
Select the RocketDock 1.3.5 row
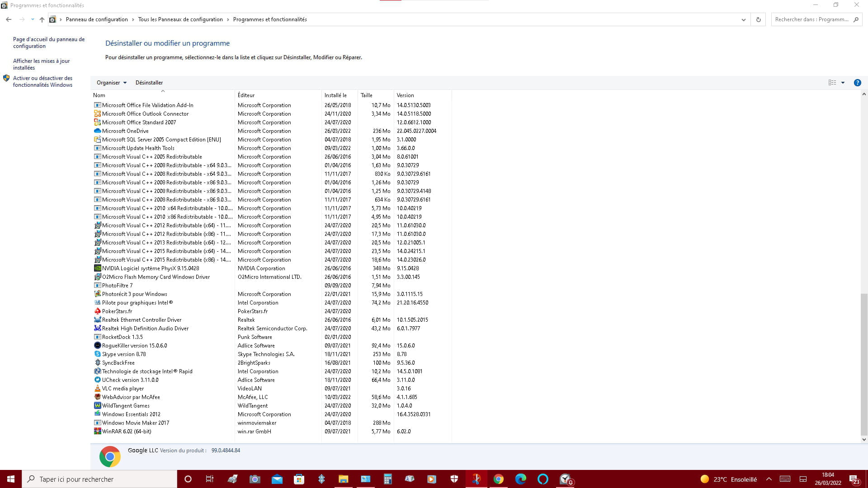(x=272, y=337)
